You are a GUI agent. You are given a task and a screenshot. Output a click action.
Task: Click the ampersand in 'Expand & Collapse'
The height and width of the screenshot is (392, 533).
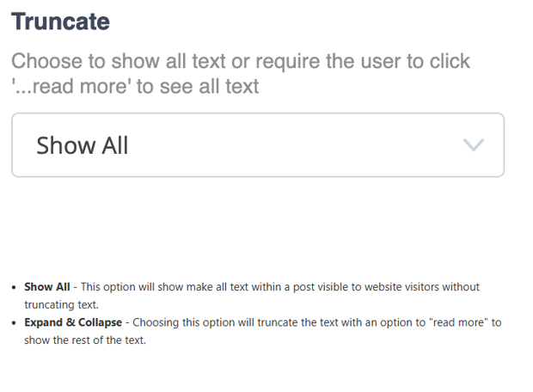coord(70,322)
